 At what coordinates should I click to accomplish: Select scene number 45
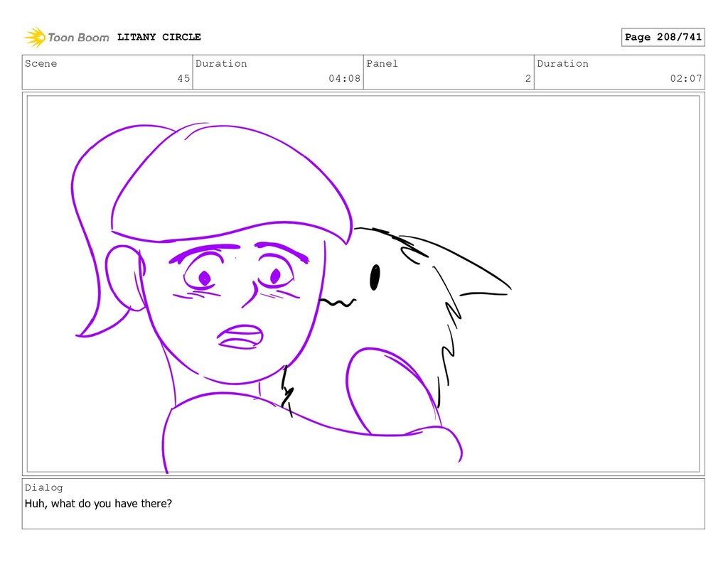[x=184, y=78]
